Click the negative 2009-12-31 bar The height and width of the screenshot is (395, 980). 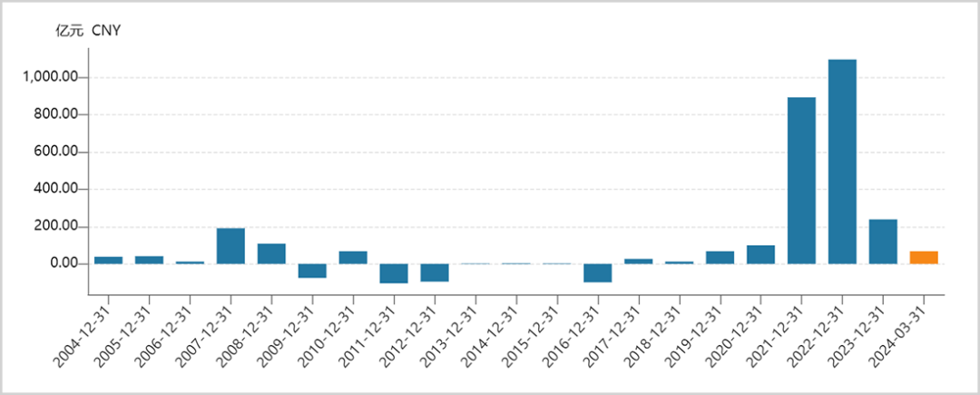point(312,271)
